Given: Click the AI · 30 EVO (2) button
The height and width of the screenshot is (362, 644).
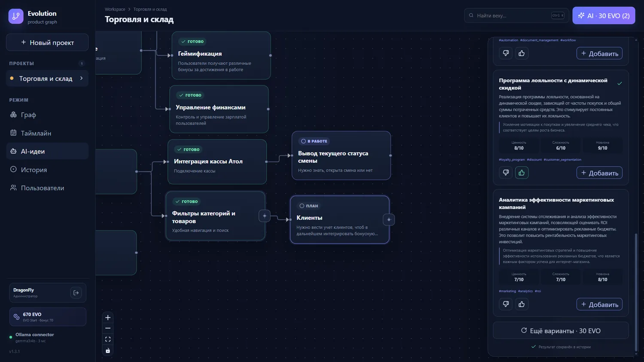Looking at the screenshot, I should pyautogui.click(x=604, y=15).
